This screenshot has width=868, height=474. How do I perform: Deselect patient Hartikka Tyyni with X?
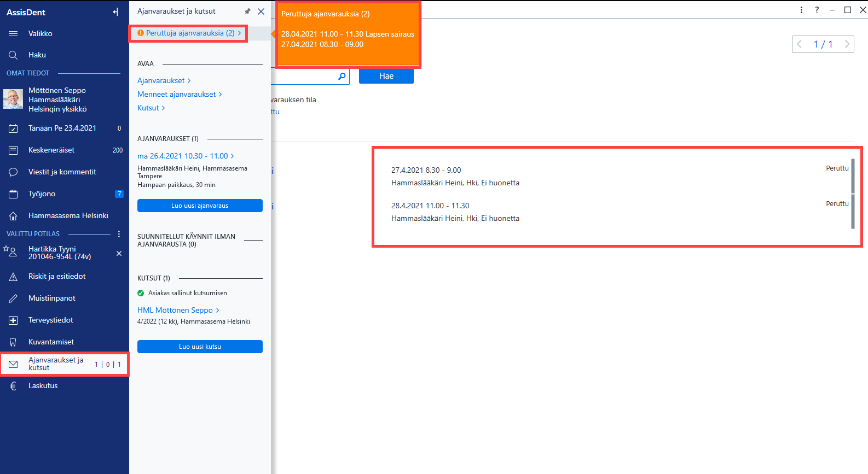[x=119, y=254]
